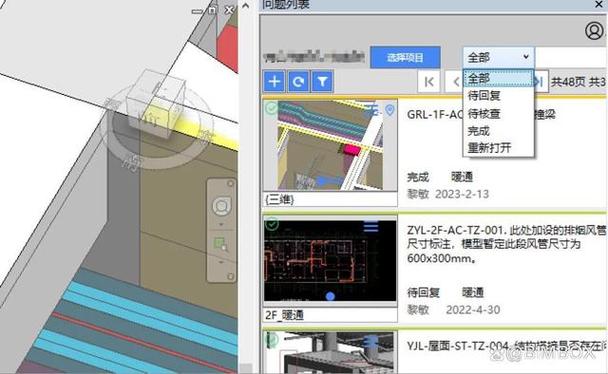This screenshot has width=608, height=374.
Task: Expand steering wheel dropdown arrow in navigation bar
Action: click(221, 224)
